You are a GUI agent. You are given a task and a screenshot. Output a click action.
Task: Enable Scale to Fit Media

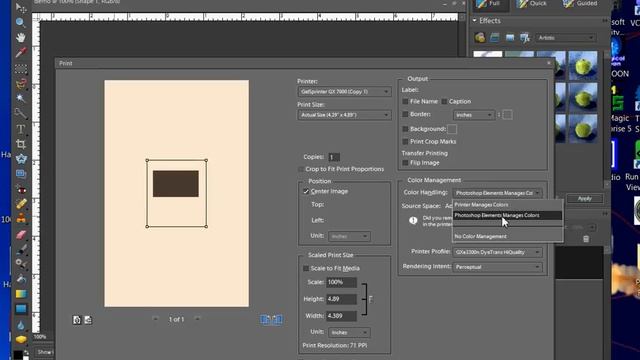click(x=306, y=269)
